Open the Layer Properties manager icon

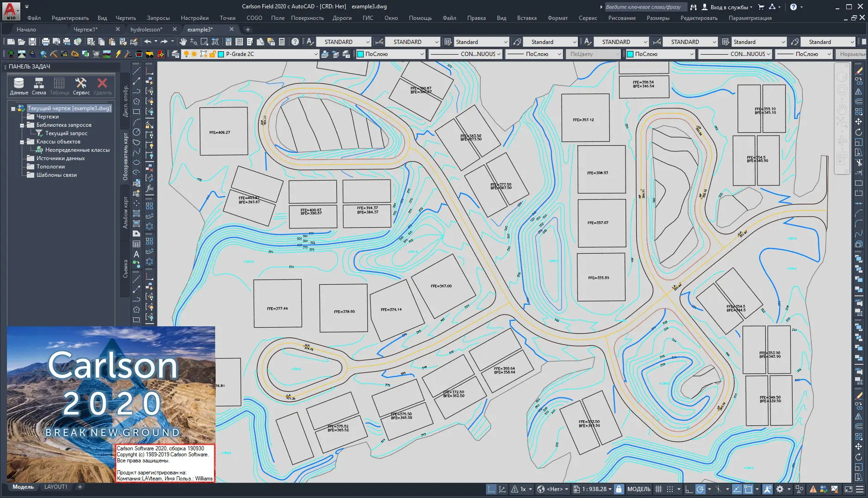175,54
